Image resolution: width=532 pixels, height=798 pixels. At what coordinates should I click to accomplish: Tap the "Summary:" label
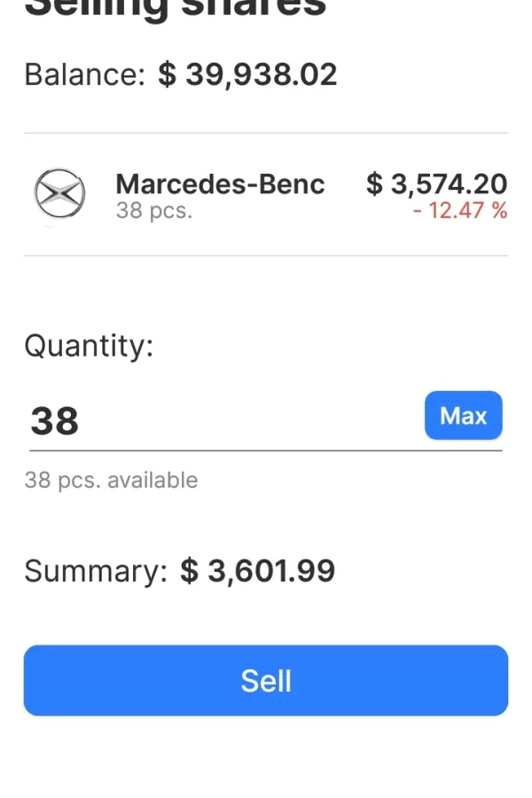(95, 571)
